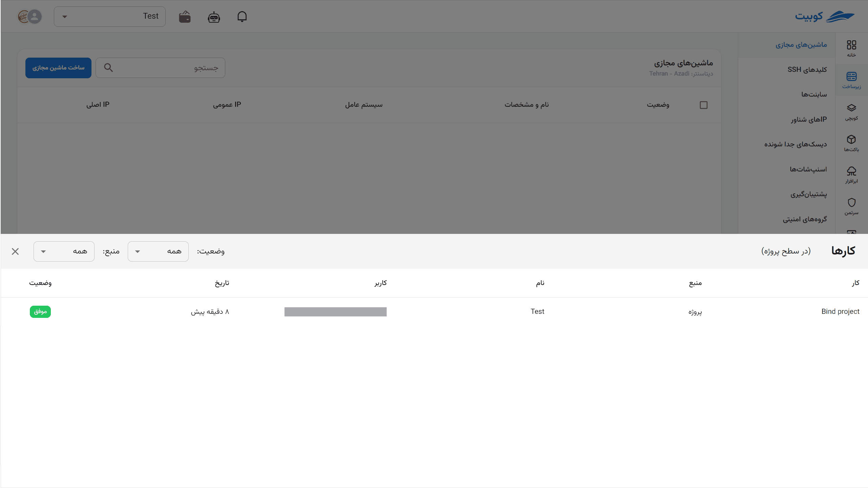Click the Kubit logo
This screenshot has width=868, height=488.
point(825,16)
